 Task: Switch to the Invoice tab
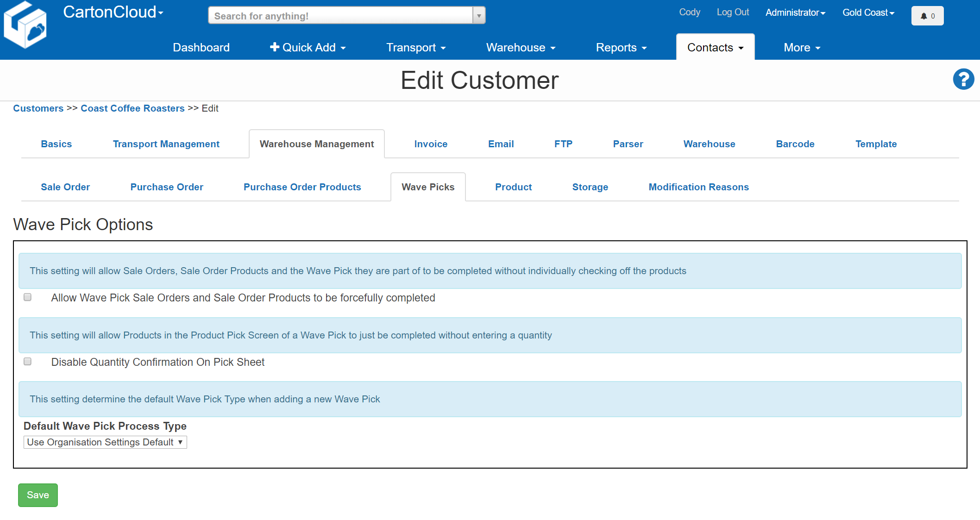point(430,144)
